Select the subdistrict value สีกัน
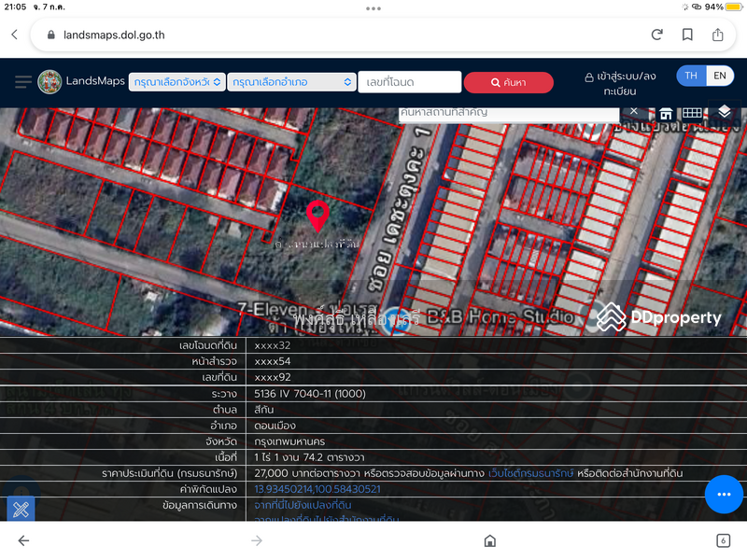The image size is (747, 560). click(264, 410)
